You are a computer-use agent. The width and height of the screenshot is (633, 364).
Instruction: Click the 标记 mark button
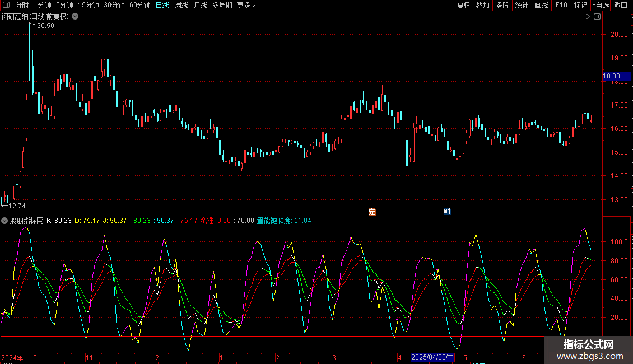580,5
